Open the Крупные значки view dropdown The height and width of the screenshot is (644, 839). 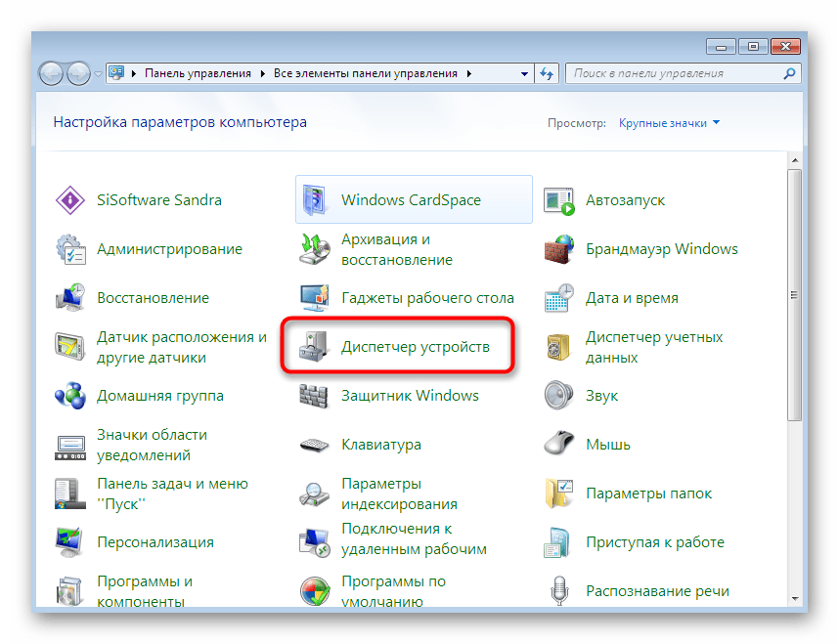(669, 123)
